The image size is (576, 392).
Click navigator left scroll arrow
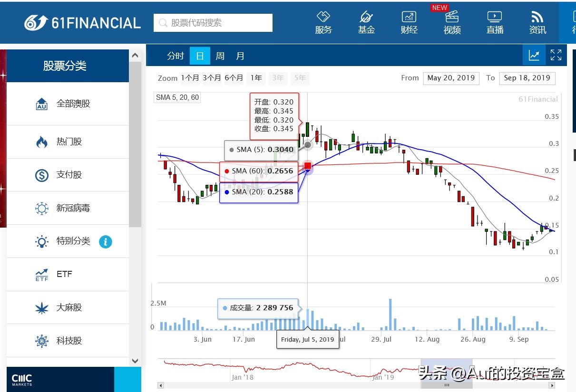click(x=161, y=385)
